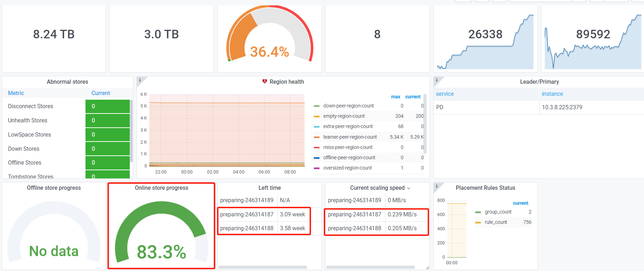644x271 pixels.
Task: Open the Current scaling speed panel dropdown arrow
Action: 409,188
